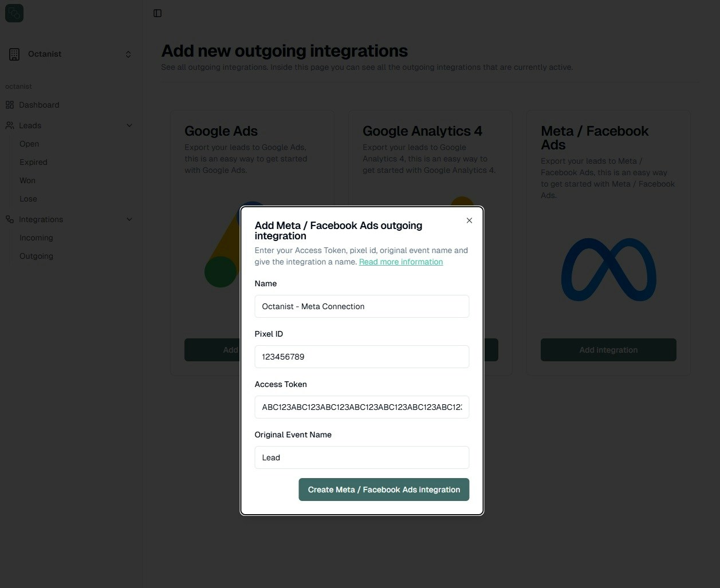Click the Pixel ID input field
Viewport: 720px width, 588px height.
pyautogui.click(x=361, y=357)
